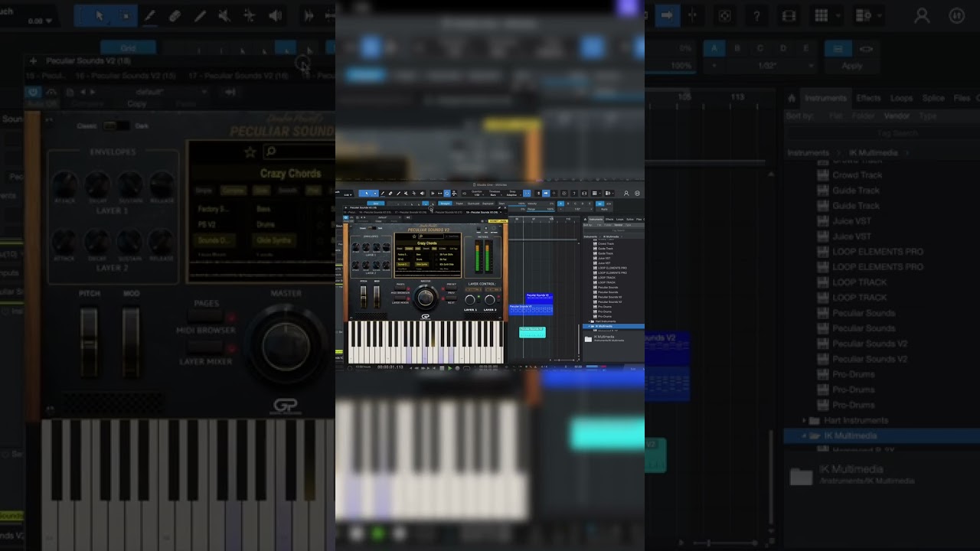The height and width of the screenshot is (551, 980).
Task: Click the Apply button
Action: tap(604, 209)
